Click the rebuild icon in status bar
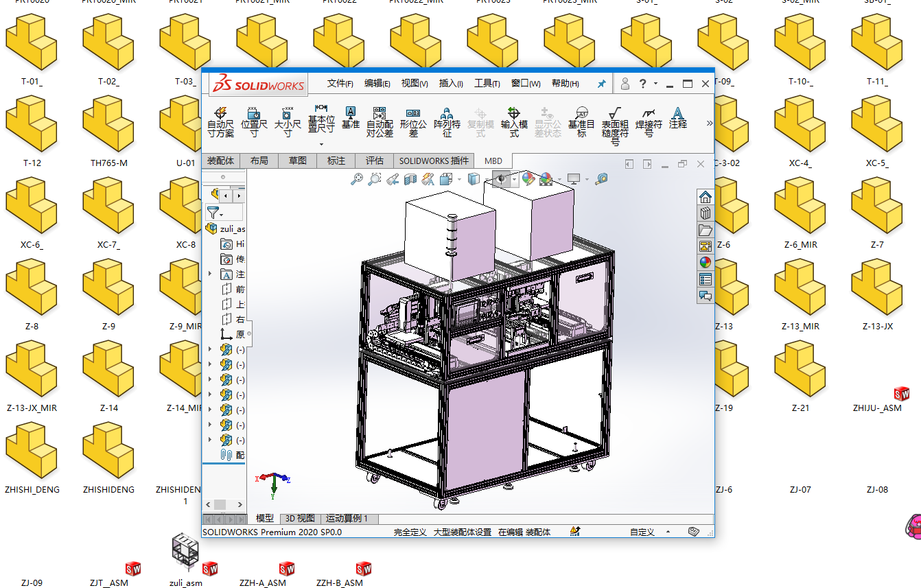This screenshot has width=921, height=588. [576, 532]
